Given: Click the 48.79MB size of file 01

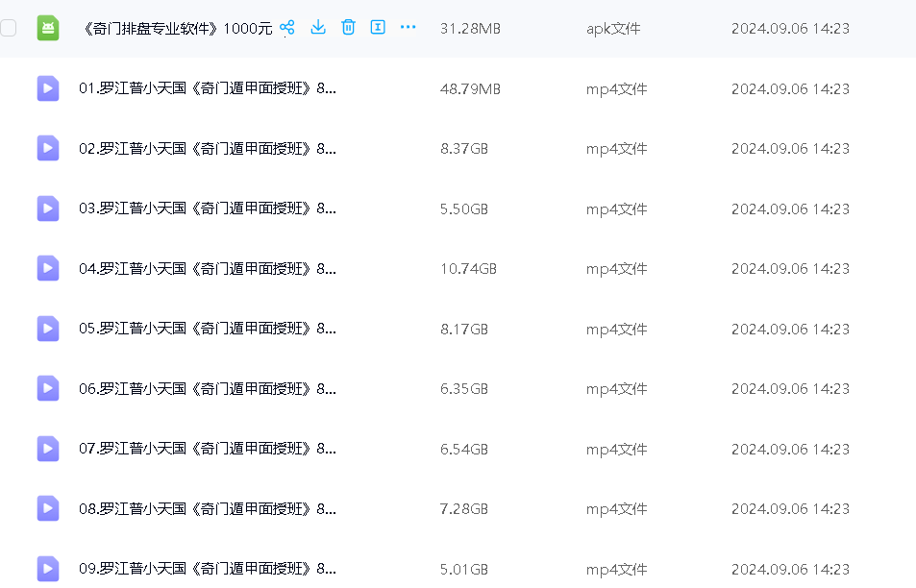Looking at the screenshot, I should point(470,89).
